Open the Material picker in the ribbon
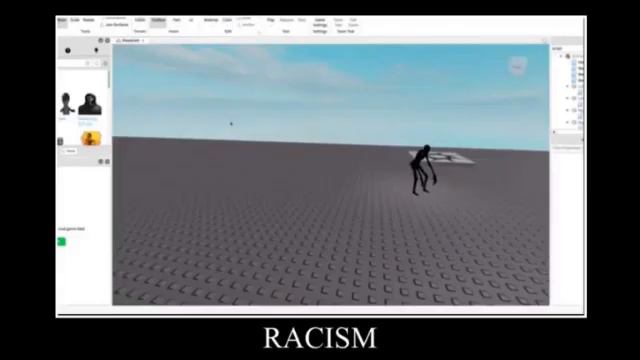 tap(211, 20)
